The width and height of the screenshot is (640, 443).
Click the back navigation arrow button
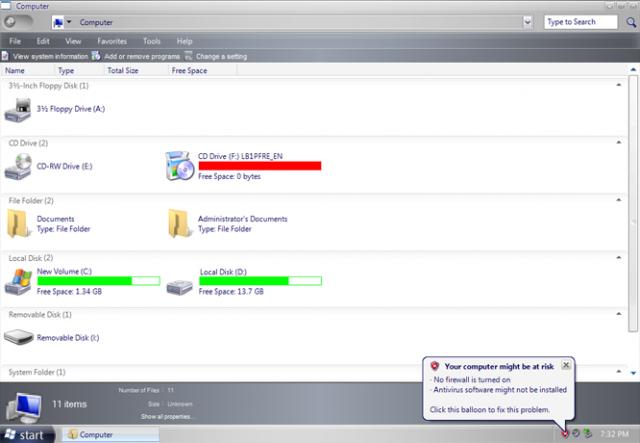12,22
